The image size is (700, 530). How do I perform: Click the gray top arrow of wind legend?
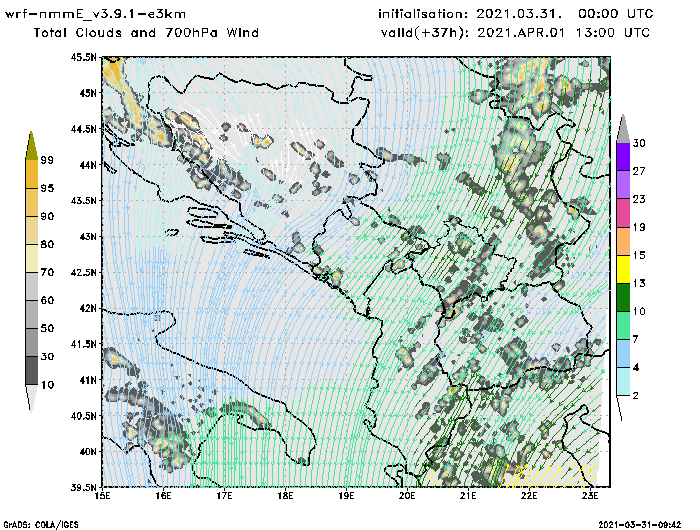tap(623, 129)
